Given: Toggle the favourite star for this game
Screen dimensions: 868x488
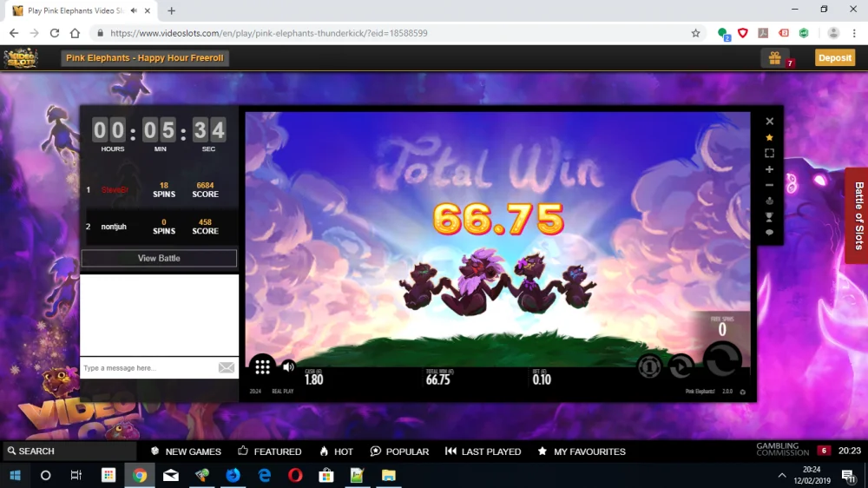Looking at the screenshot, I should [x=769, y=137].
